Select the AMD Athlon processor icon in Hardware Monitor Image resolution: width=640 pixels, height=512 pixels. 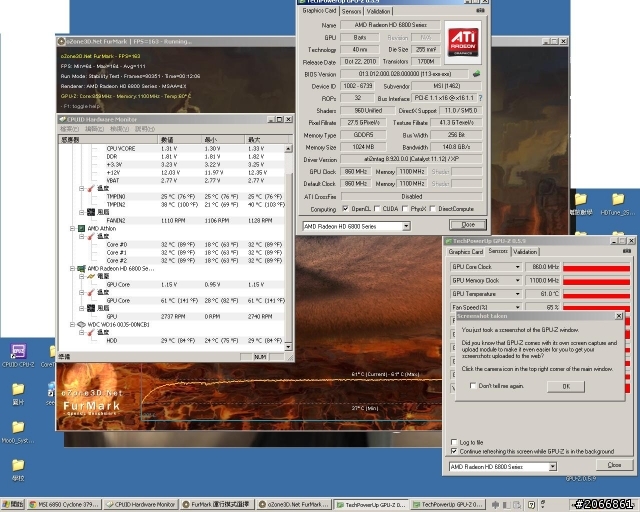(81, 228)
